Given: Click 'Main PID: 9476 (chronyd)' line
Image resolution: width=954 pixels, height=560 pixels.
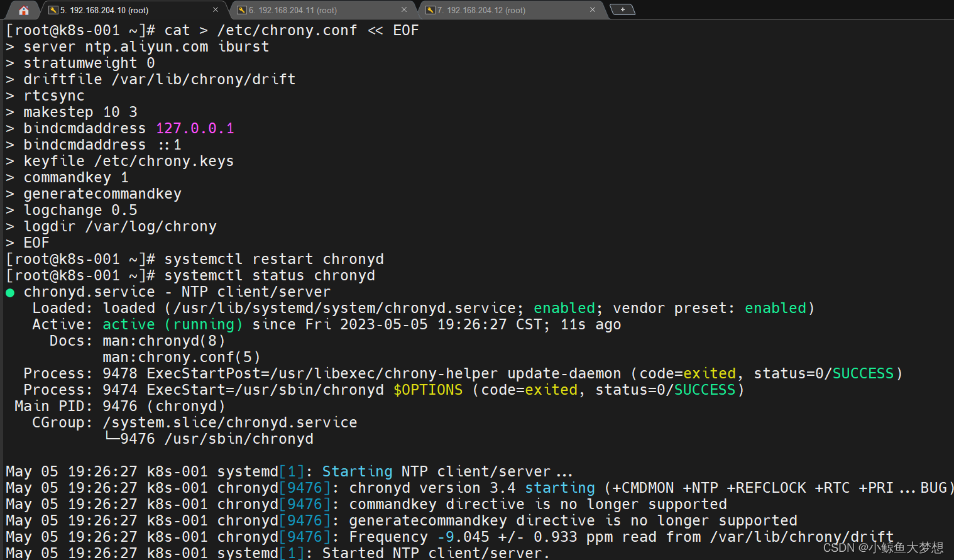Looking at the screenshot, I should [x=120, y=407].
